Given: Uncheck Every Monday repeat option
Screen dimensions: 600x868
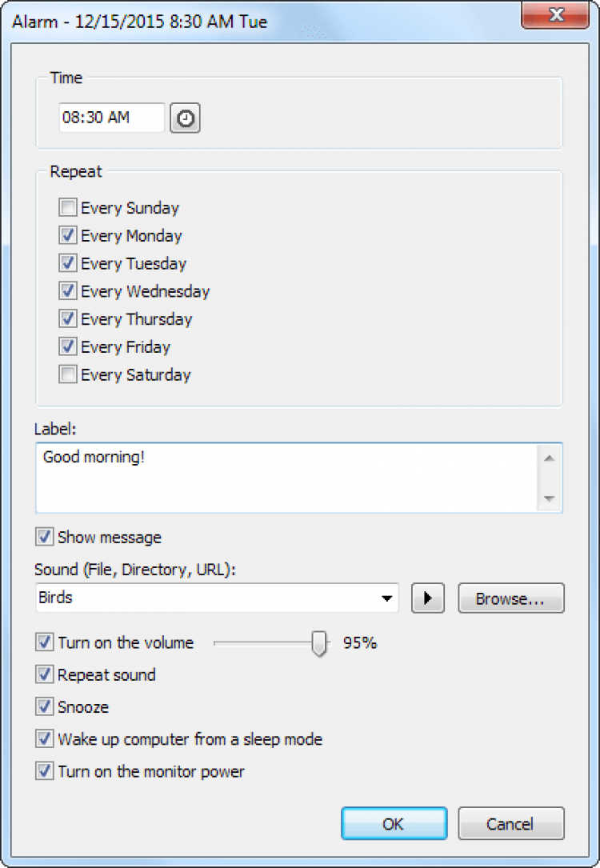Looking at the screenshot, I should tap(68, 236).
